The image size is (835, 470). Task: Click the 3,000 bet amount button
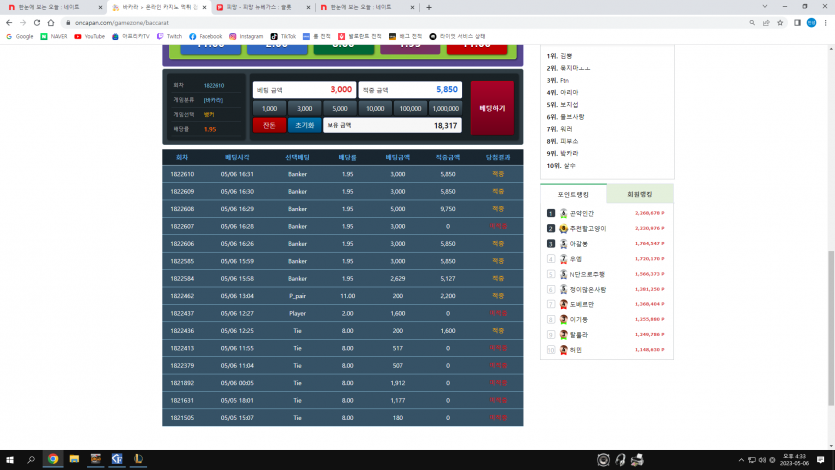coord(305,109)
